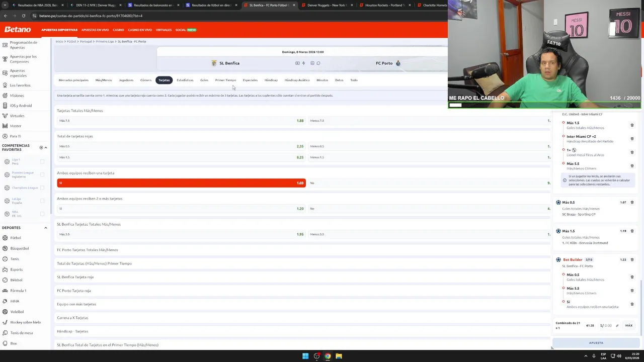Select Casino en Vivo in top menu

pyautogui.click(x=140, y=30)
